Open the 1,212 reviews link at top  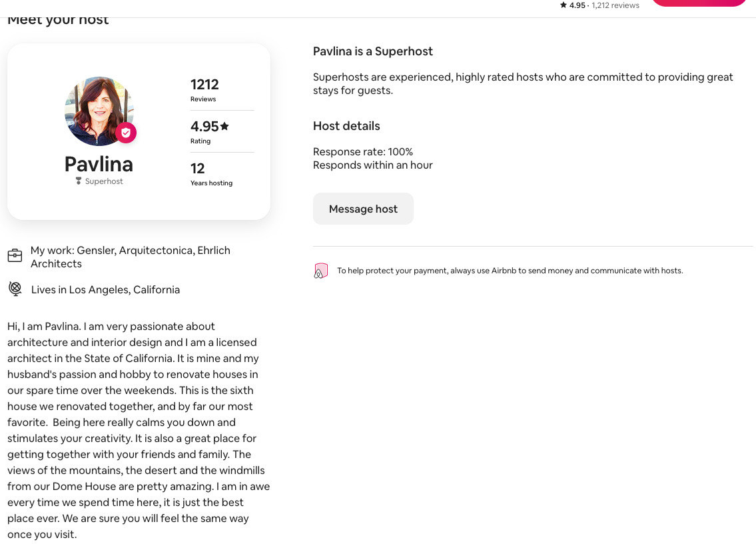(x=615, y=5)
